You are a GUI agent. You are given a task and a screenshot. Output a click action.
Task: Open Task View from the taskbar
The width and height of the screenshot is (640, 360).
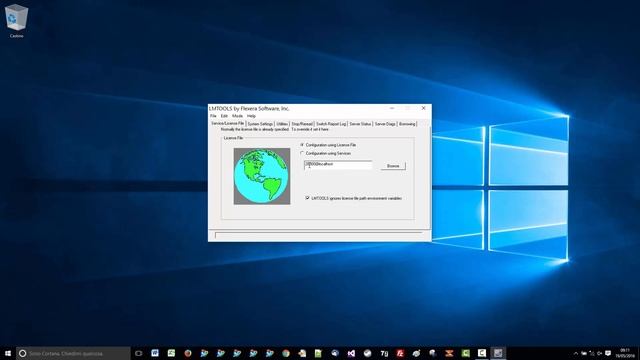click(x=138, y=353)
